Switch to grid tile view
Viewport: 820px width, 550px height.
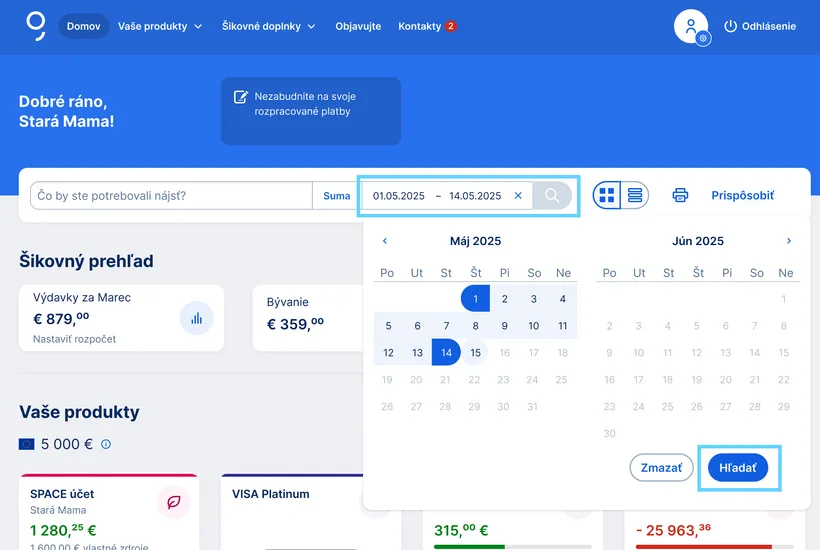pyautogui.click(x=607, y=196)
